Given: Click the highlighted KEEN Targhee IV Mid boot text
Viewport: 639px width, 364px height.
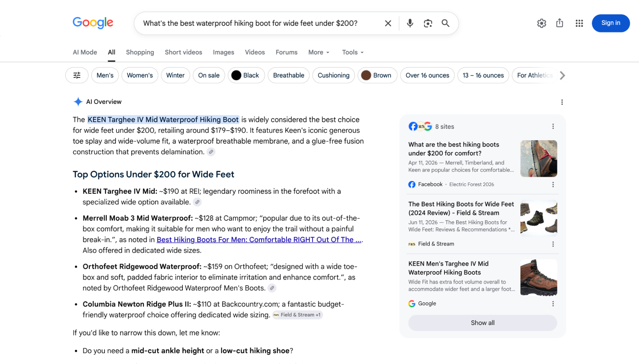Looking at the screenshot, I should (163, 120).
